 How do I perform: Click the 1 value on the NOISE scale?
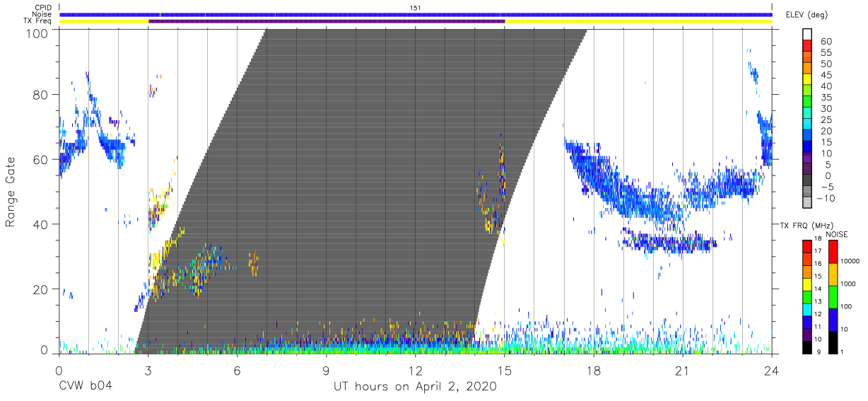tap(841, 351)
